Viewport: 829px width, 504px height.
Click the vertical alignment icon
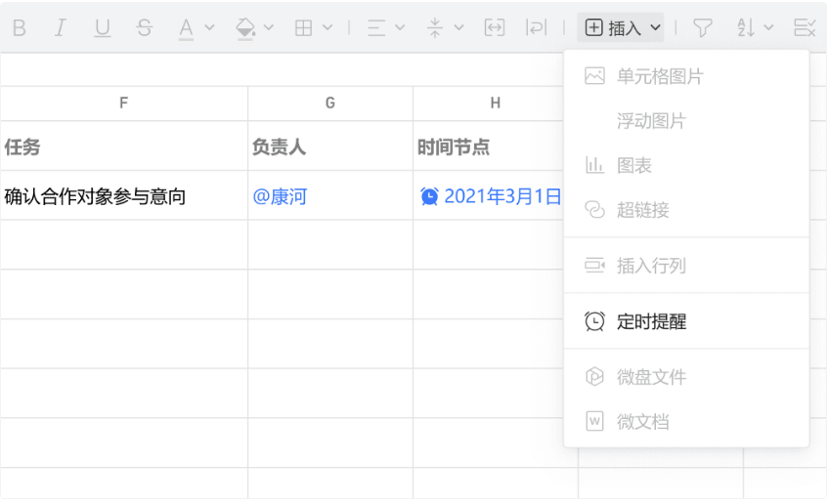click(x=436, y=28)
